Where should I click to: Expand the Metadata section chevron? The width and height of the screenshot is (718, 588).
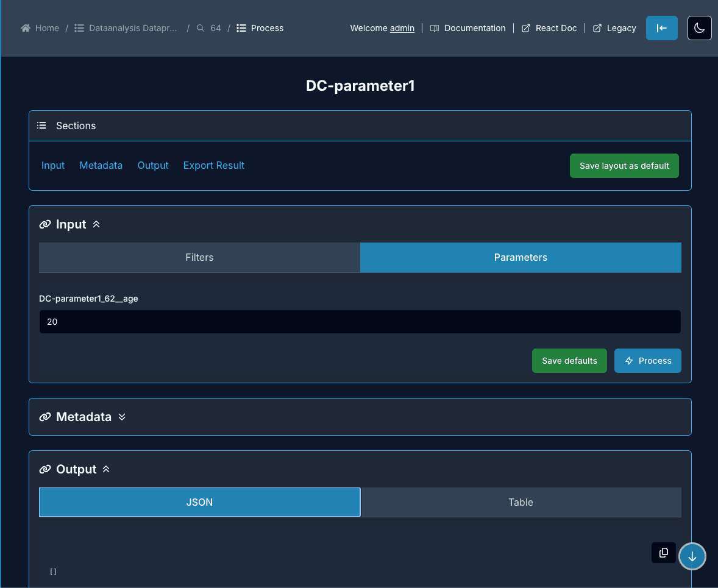click(122, 417)
